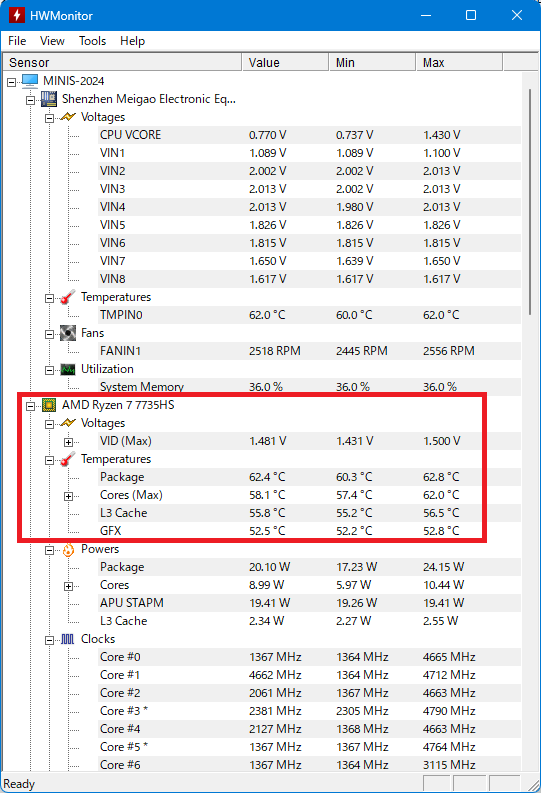Image resolution: width=541 pixels, height=793 pixels.
Task: Minimize the HWMonitor window
Action: (x=426, y=15)
